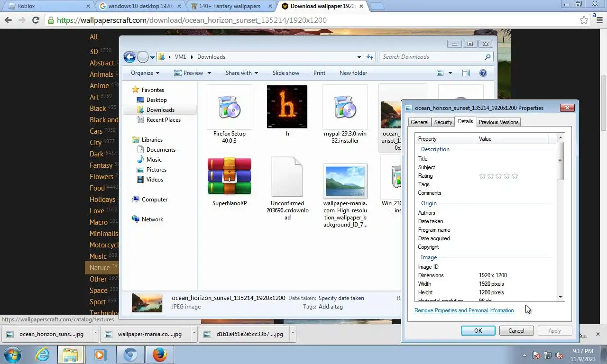607x364 pixels.
Task: Set rating to three stars
Action: pyautogui.click(x=498, y=176)
